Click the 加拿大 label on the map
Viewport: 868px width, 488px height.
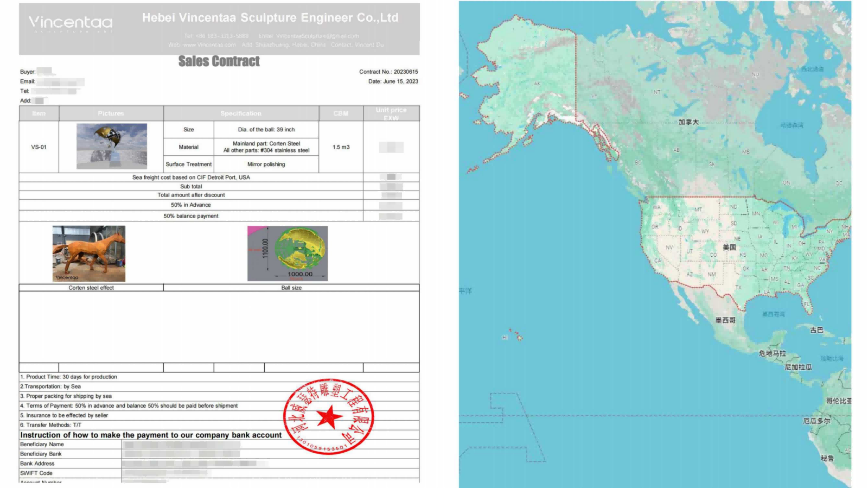point(688,122)
